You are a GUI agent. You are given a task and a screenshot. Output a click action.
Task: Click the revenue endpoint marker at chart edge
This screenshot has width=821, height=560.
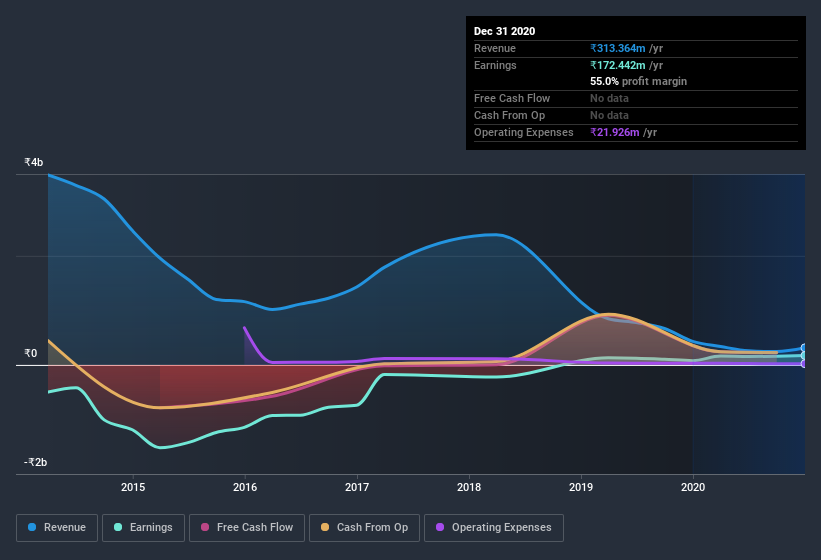click(804, 348)
